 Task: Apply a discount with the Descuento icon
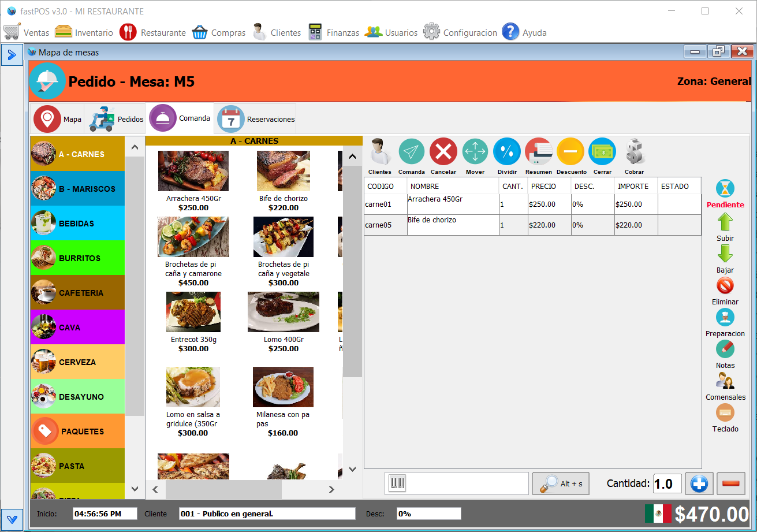point(570,152)
